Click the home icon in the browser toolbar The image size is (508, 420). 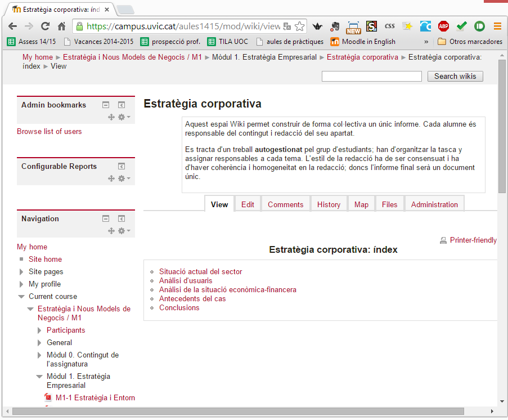coord(61,26)
